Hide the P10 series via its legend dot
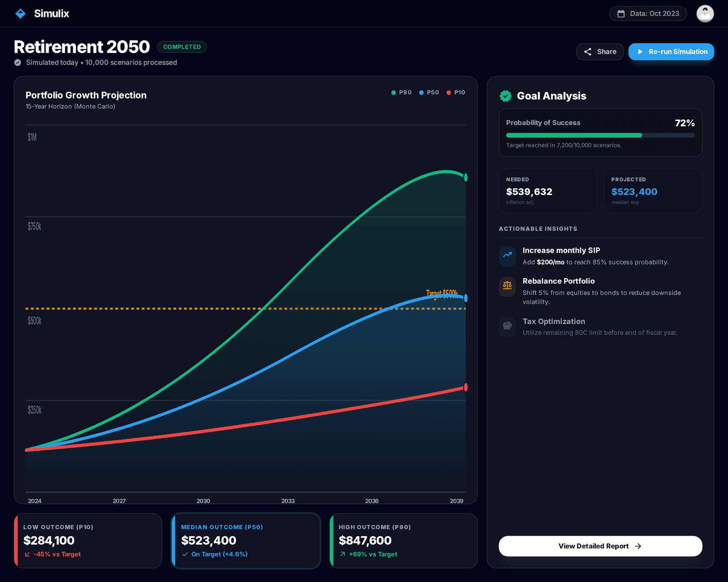This screenshot has height=582, width=728. pos(450,92)
